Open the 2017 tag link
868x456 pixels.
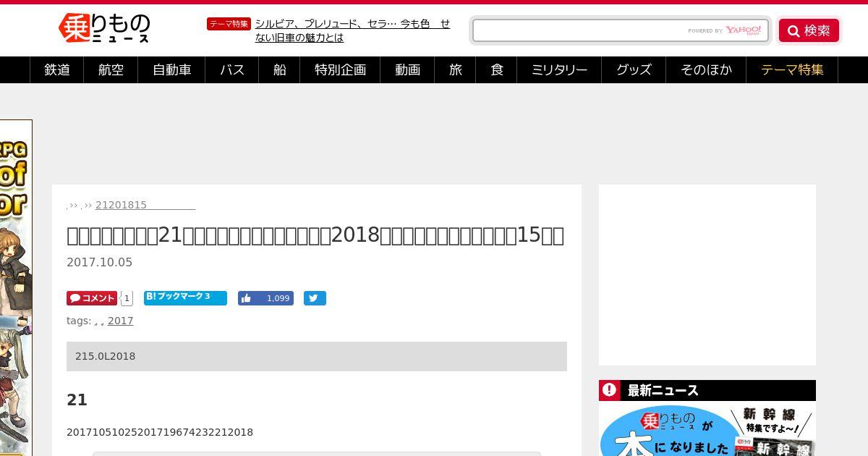point(120,321)
